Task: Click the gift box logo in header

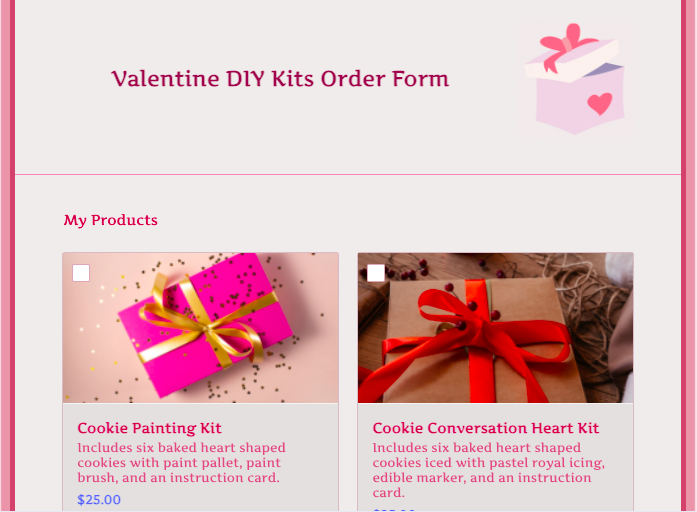Action: click(x=575, y=79)
